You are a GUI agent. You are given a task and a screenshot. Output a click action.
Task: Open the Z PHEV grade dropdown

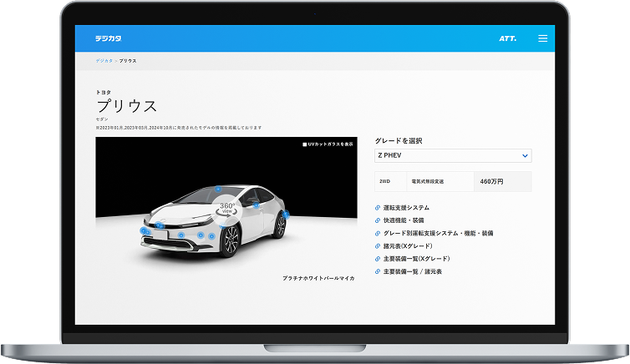tap(453, 156)
